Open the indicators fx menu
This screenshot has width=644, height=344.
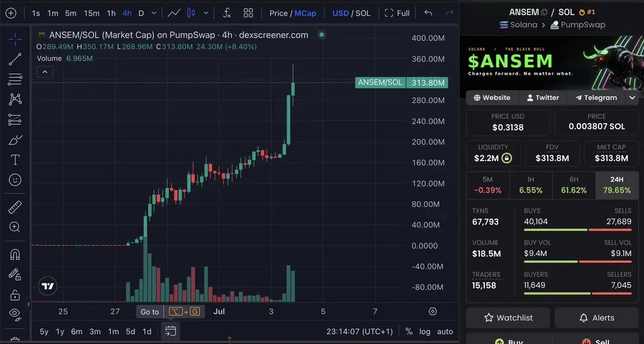tap(227, 13)
